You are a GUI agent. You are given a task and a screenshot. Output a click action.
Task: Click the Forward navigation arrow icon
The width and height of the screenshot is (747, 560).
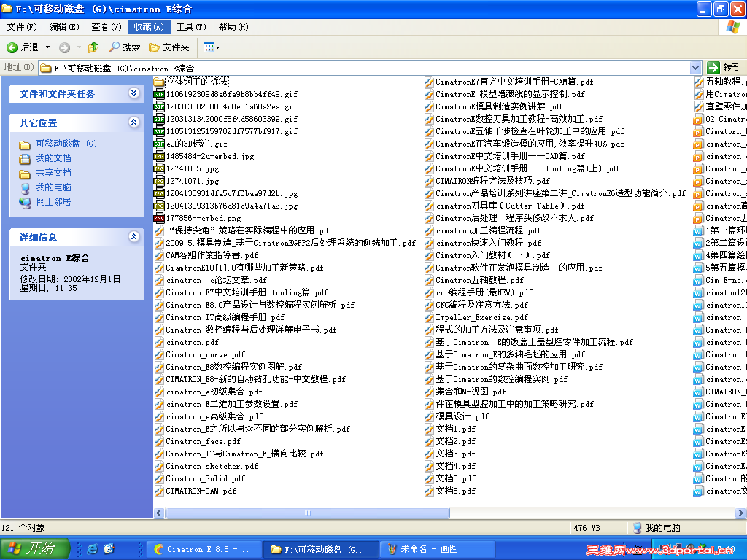[x=64, y=47]
